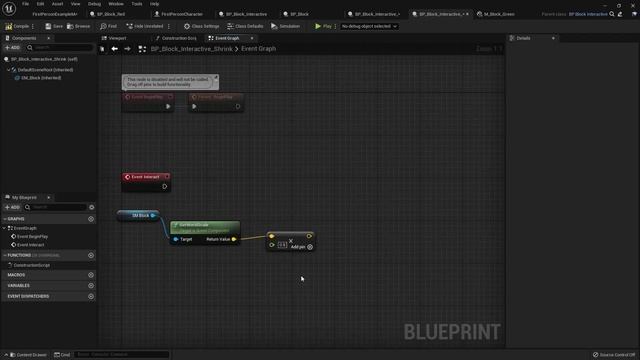Switch to the BP_Block_Red asset tab
Screen dimensions: 640x360
pos(107,14)
